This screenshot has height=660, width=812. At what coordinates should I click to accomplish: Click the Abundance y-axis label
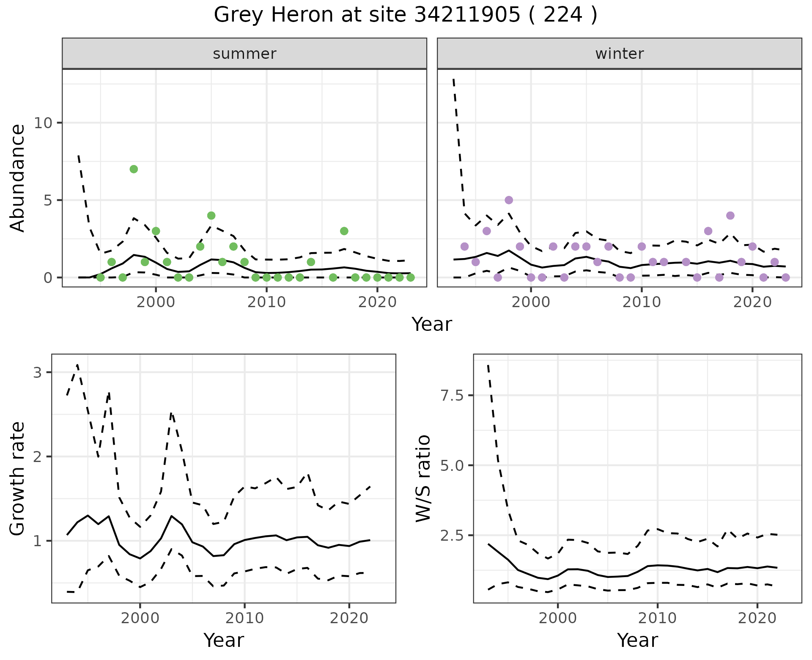pyautogui.click(x=18, y=178)
